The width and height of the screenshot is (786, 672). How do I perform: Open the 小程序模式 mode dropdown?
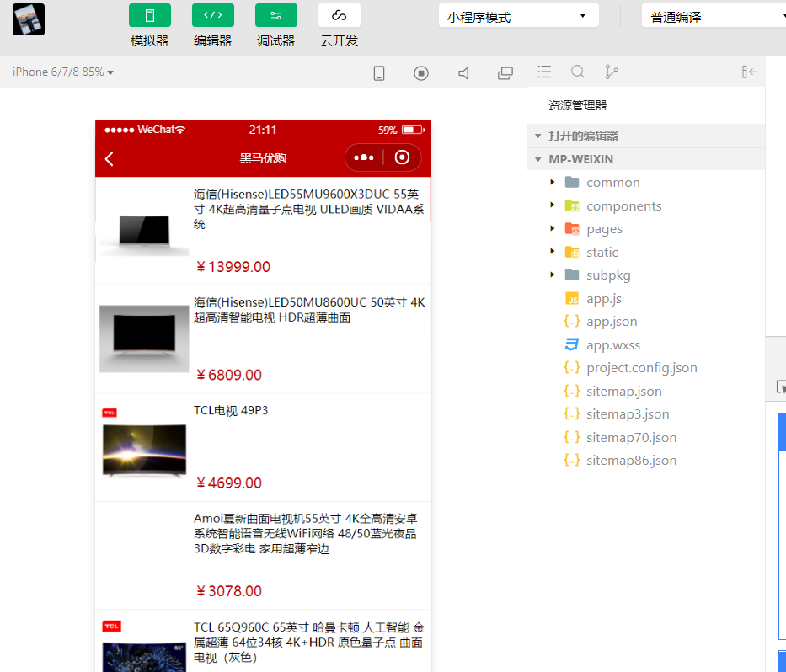[518, 17]
